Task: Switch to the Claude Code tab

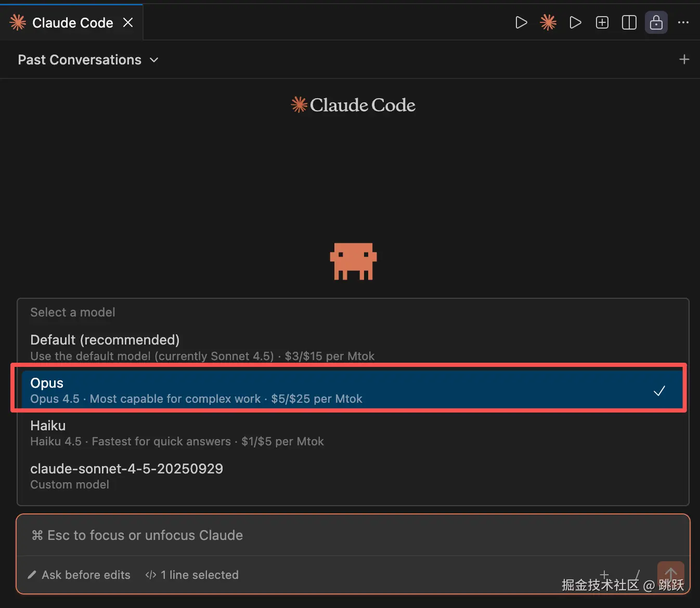Action: [x=72, y=23]
